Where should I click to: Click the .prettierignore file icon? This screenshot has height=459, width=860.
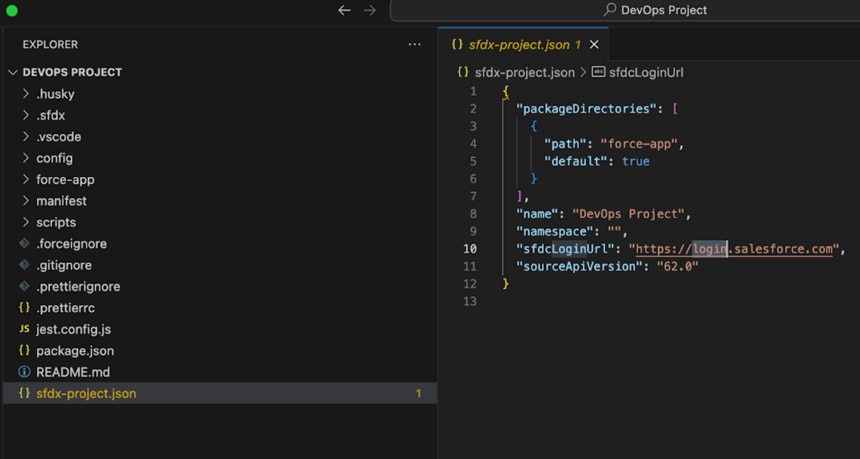(x=24, y=287)
